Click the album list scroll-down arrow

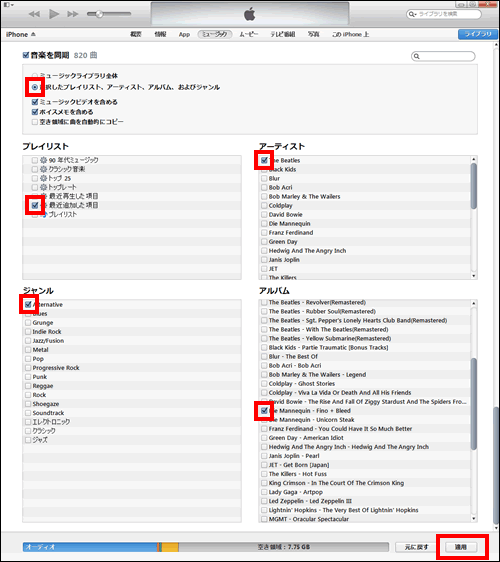pyautogui.click(x=474, y=518)
